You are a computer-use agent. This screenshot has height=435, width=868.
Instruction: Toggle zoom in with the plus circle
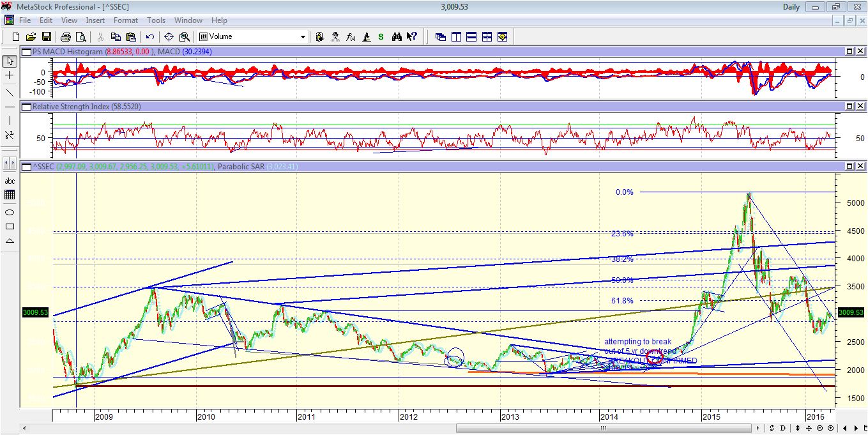pyautogui.click(x=831, y=430)
